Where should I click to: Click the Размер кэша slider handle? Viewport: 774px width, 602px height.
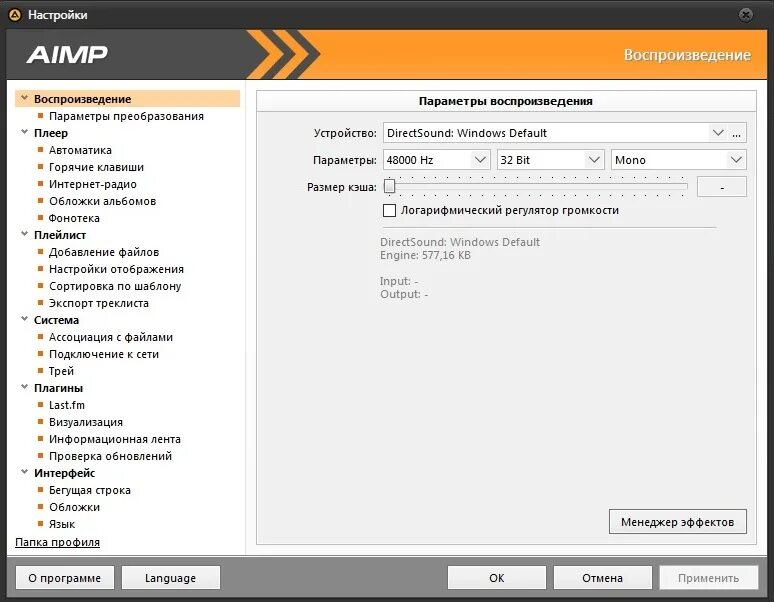coord(389,187)
